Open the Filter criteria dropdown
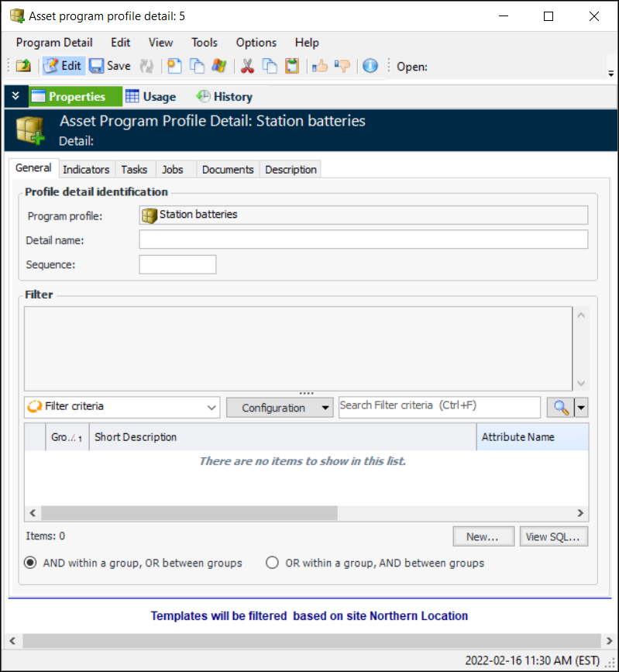The height and width of the screenshot is (672, 619). coord(122,407)
